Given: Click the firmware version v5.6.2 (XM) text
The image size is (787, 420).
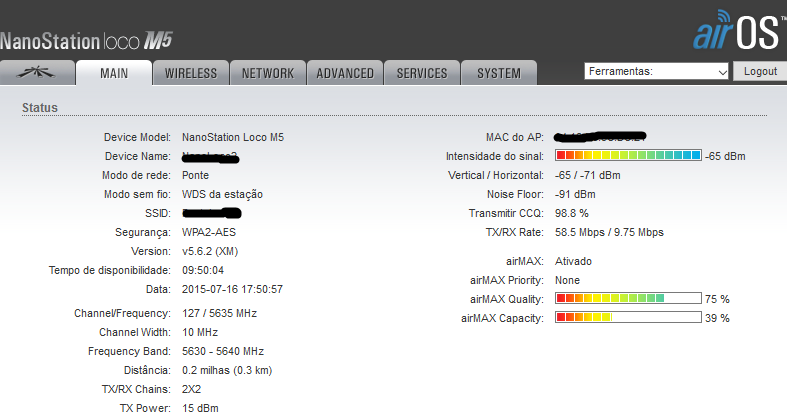Looking at the screenshot, I should coord(216,251).
